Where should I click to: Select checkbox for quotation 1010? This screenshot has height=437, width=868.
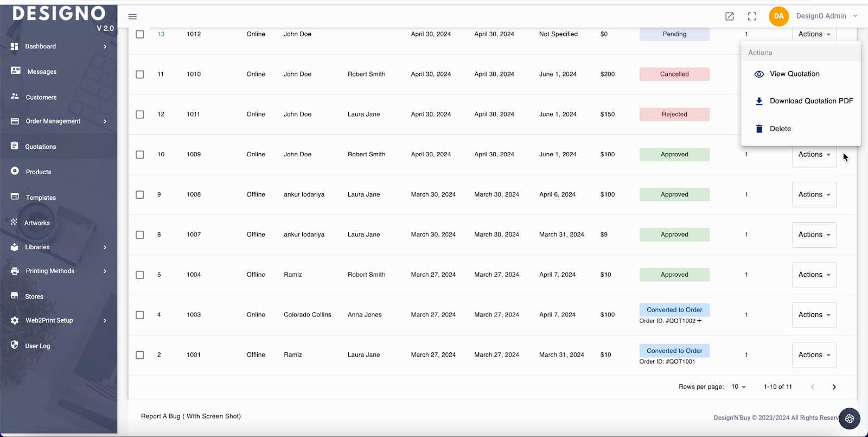pos(140,74)
